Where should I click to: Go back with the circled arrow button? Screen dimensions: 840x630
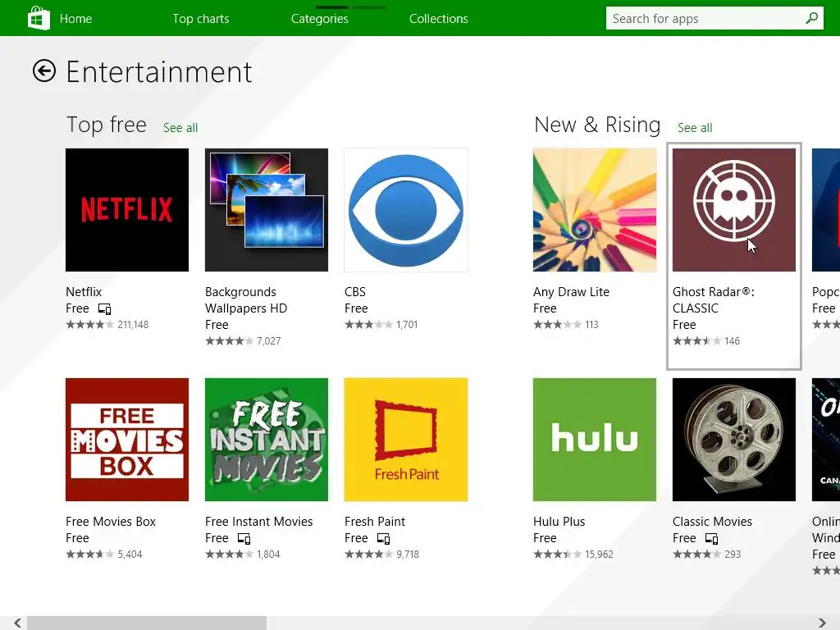[x=44, y=71]
